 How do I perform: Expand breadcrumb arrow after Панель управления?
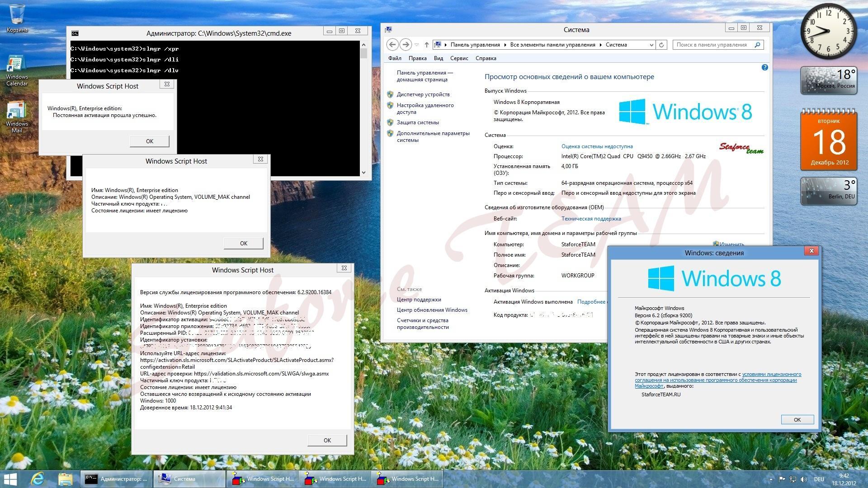505,45
